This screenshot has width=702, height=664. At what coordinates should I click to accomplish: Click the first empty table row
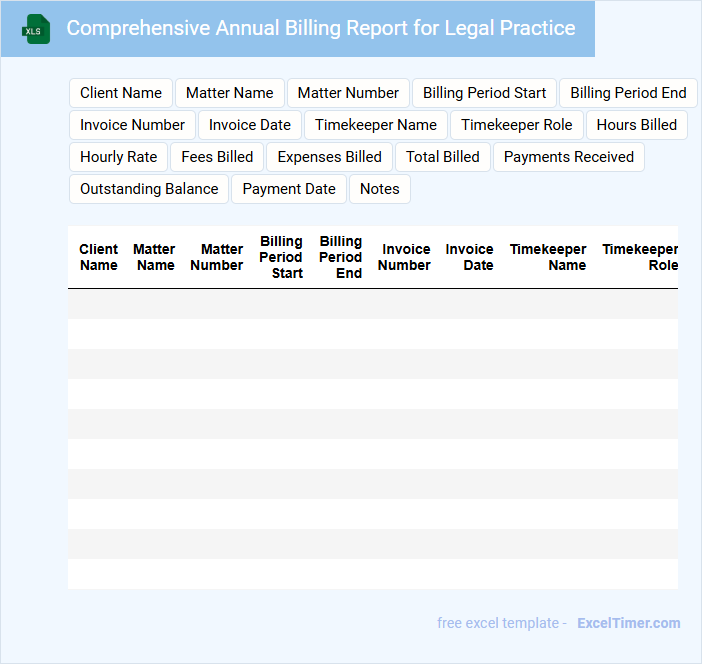click(372, 304)
